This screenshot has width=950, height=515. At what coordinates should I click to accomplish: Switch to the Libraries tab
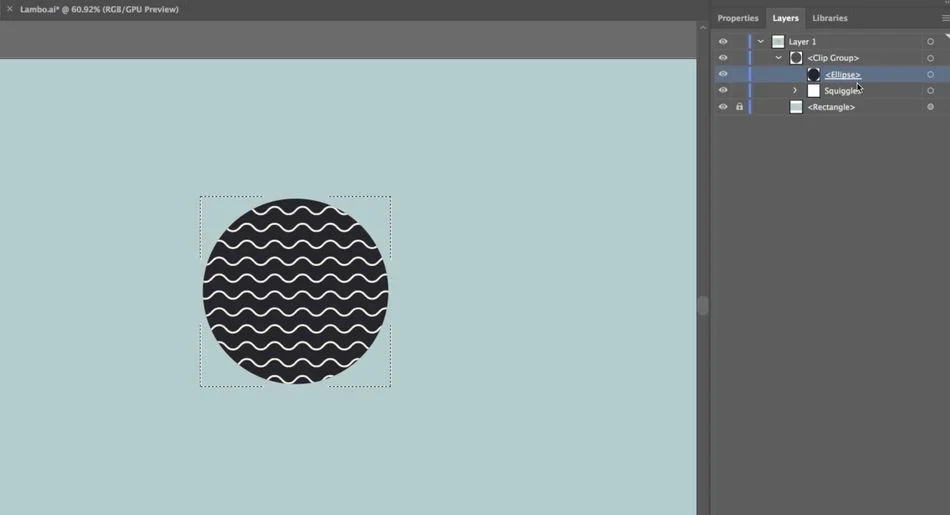(x=829, y=18)
